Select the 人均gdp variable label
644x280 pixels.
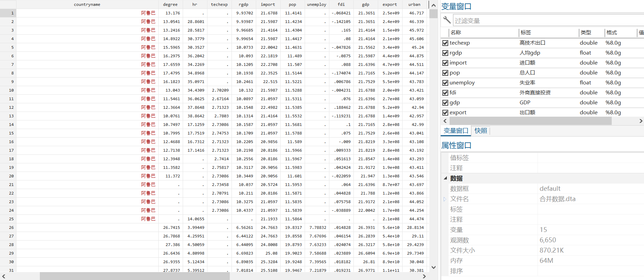coord(530,53)
